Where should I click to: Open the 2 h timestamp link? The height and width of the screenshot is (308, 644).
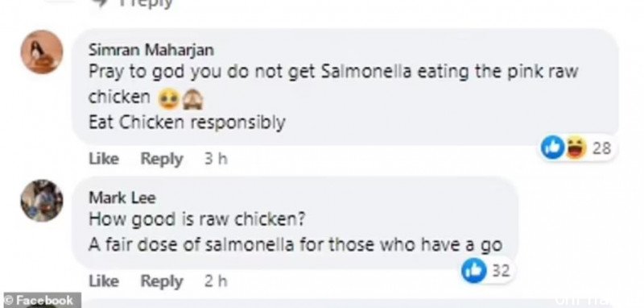coord(216,281)
